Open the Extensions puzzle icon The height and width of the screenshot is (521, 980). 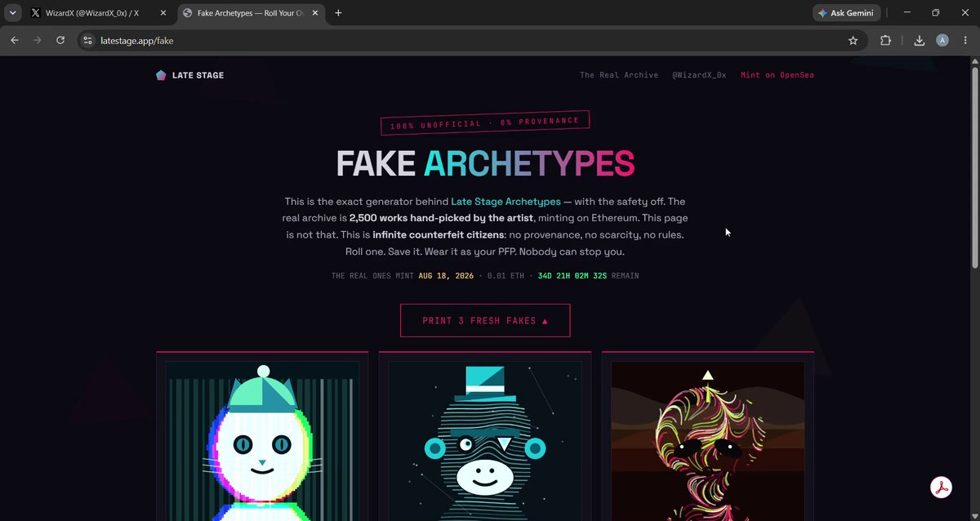[885, 41]
